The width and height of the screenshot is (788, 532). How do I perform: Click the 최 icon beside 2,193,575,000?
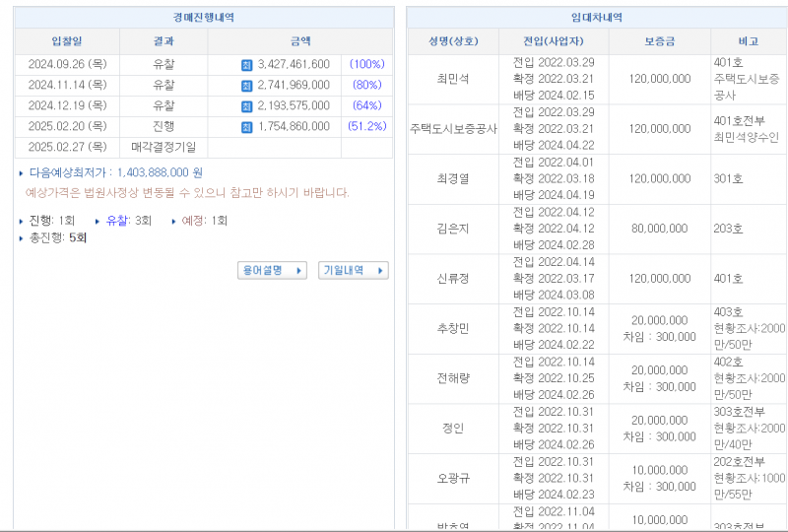tap(247, 106)
